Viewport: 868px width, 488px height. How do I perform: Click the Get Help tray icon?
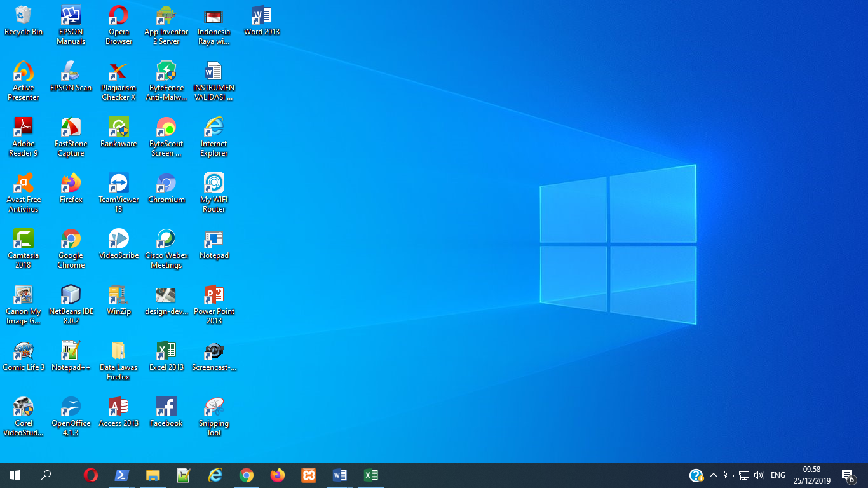[696, 475]
